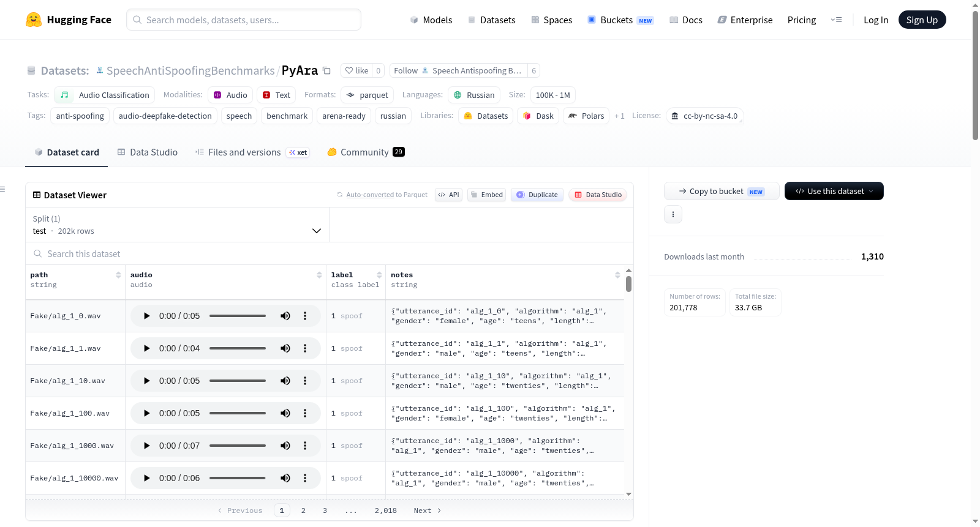The height and width of the screenshot is (527, 980).
Task: Seek in the Fake/alg_1_1000.wav audio track
Action: [x=238, y=446]
